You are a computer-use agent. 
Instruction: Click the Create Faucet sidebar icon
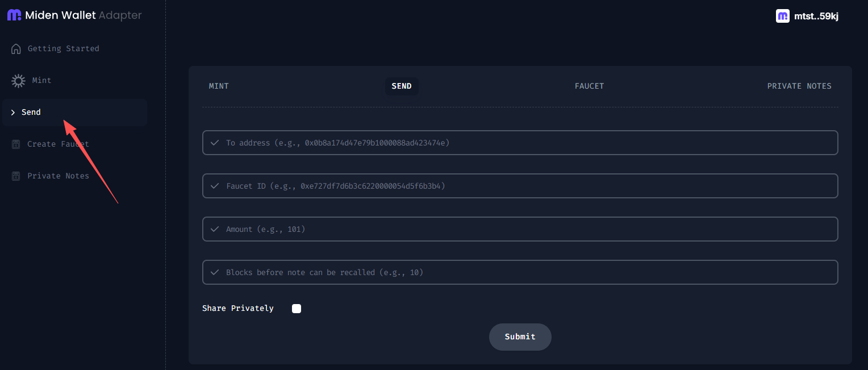tap(16, 144)
